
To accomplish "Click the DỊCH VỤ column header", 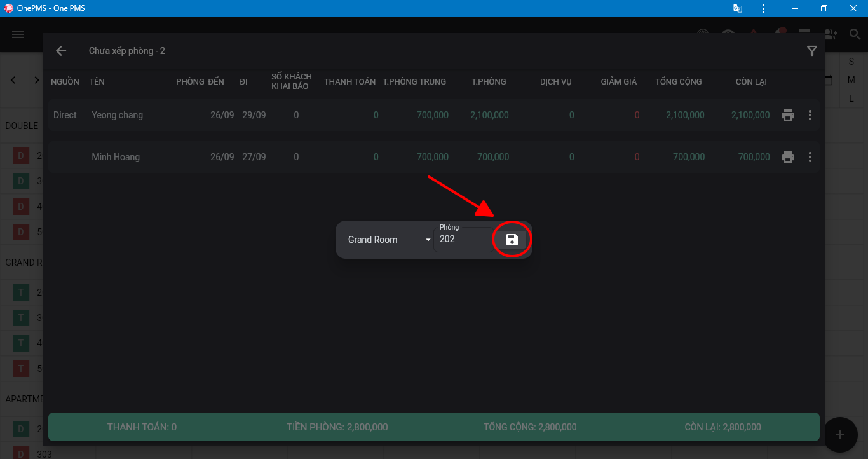I will (555, 81).
